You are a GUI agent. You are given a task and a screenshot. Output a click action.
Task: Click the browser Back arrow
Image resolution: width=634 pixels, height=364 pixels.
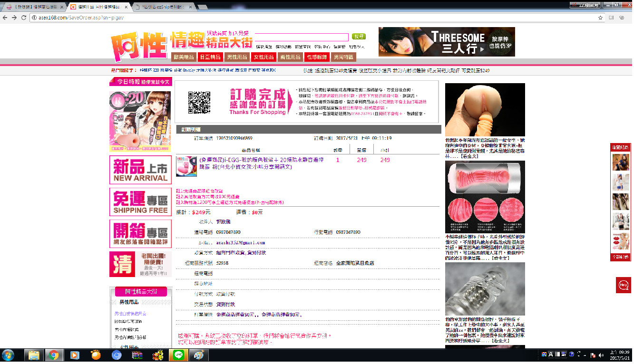click(x=5, y=18)
